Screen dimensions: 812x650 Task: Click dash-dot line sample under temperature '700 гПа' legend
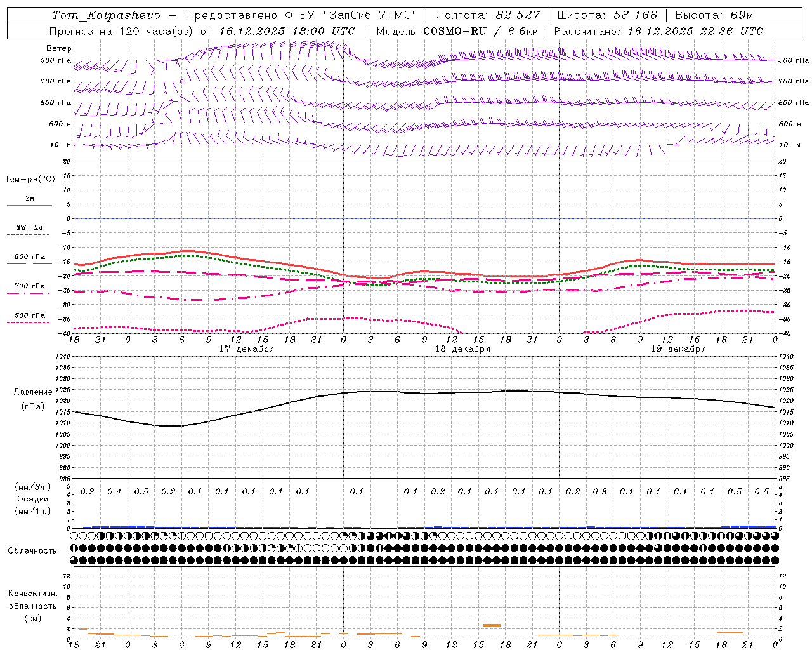[x=29, y=293]
